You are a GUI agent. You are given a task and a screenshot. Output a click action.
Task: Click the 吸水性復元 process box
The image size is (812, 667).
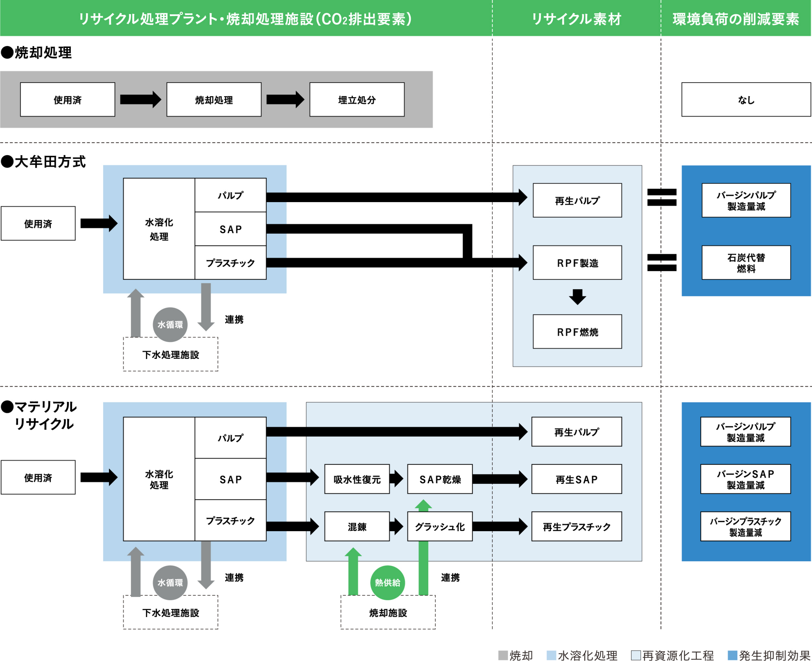point(357,479)
